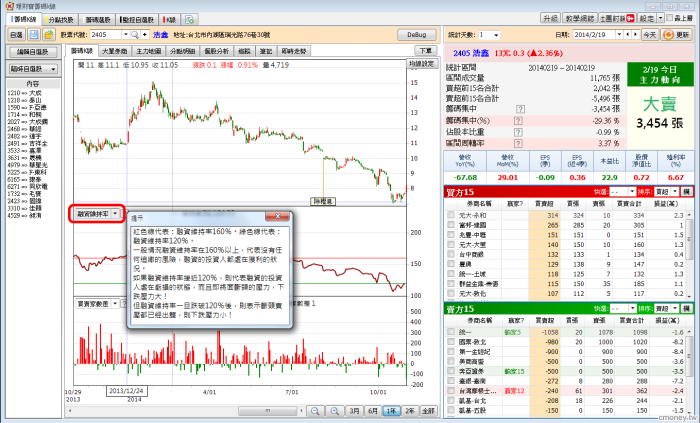Viewport: 700px width, 423px height.
Task: Check the 統一 seller row checkbox
Action: (x=451, y=332)
